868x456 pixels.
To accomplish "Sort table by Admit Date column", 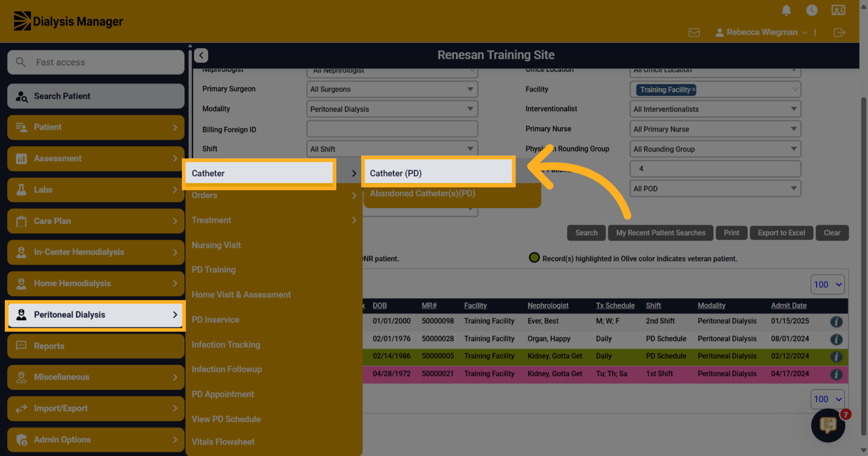I will point(788,306).
